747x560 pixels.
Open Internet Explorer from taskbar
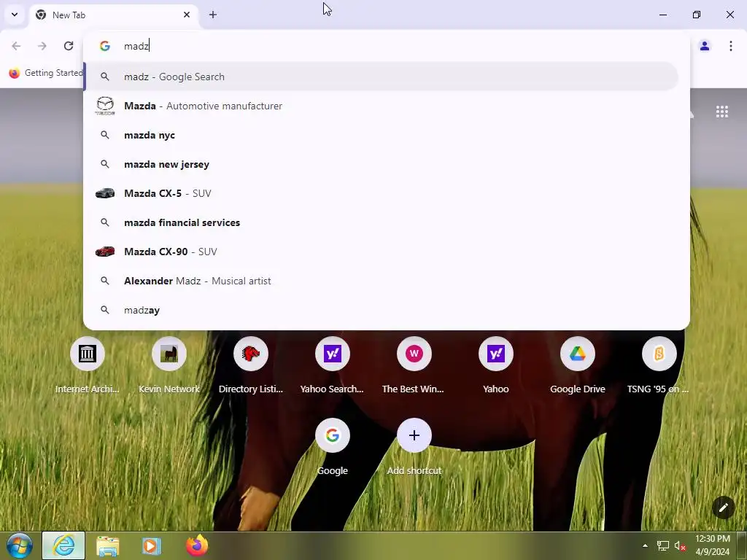tap(63, 545)
